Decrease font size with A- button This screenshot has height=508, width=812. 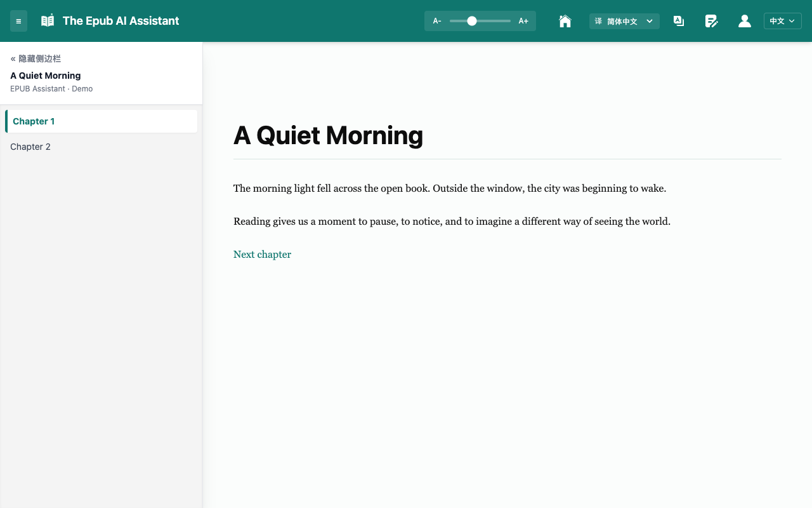(437, 21)
